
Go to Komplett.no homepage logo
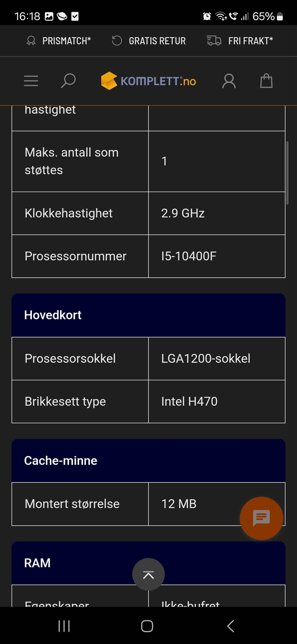[148, 81]
